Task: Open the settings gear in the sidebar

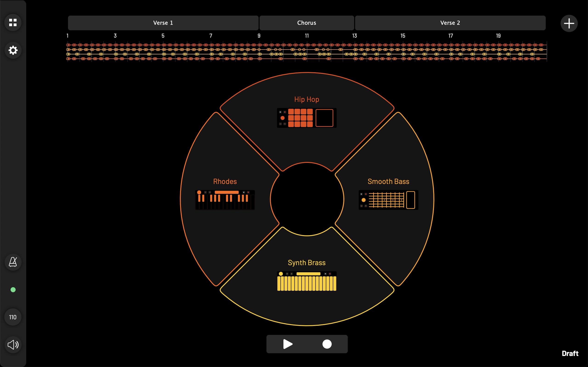Action: click(x=13, y=50)
